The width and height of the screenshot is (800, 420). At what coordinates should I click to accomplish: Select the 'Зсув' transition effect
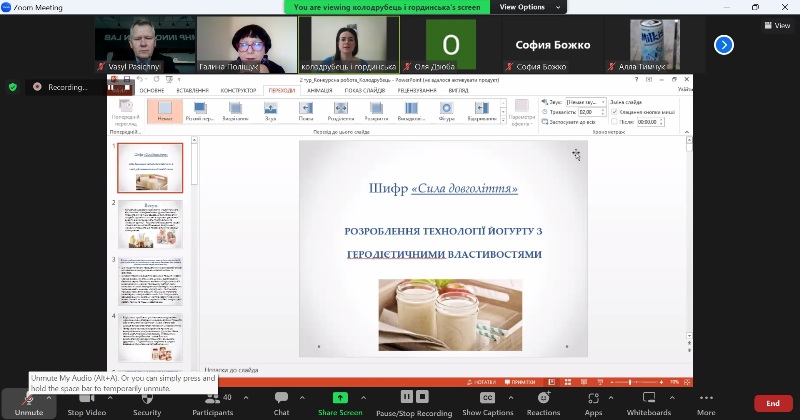pyautogui.click(x=270, y=111)
